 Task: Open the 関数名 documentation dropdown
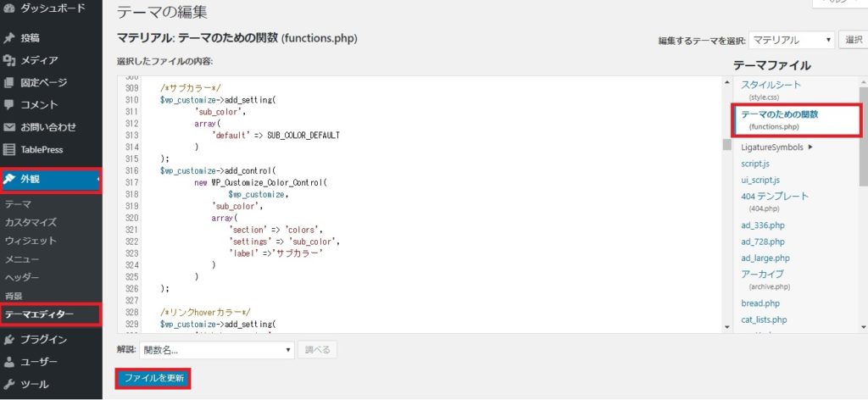click(x=216, y=350)
